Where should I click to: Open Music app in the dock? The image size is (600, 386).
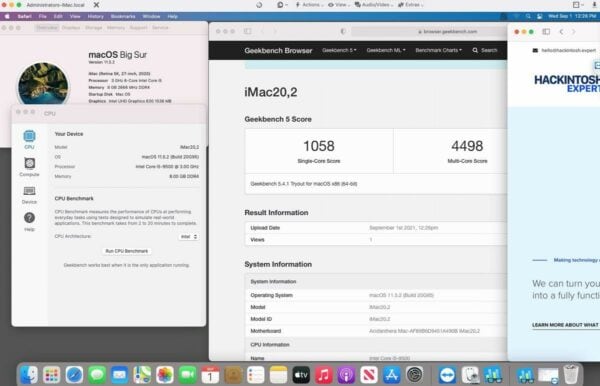[x=324, y=375]
